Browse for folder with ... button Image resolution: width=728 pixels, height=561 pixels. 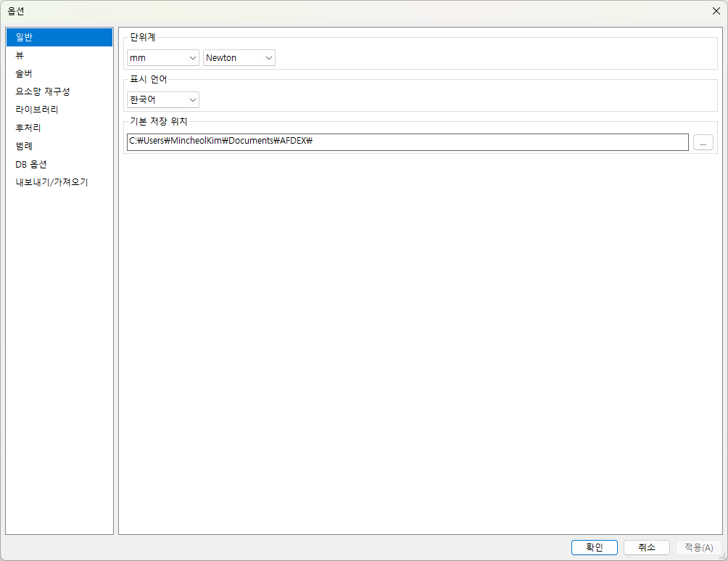[x=703, y=142]
